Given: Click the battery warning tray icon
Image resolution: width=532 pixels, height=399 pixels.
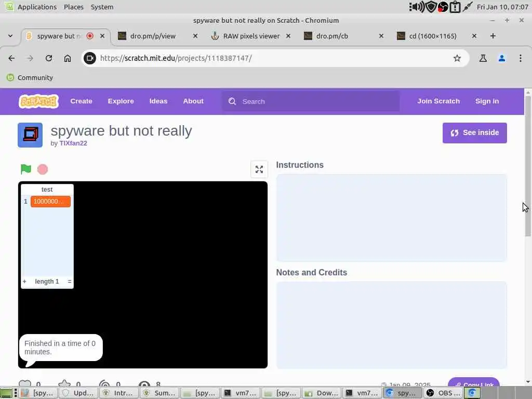Looking at the screenshot, I should point(455,7).
